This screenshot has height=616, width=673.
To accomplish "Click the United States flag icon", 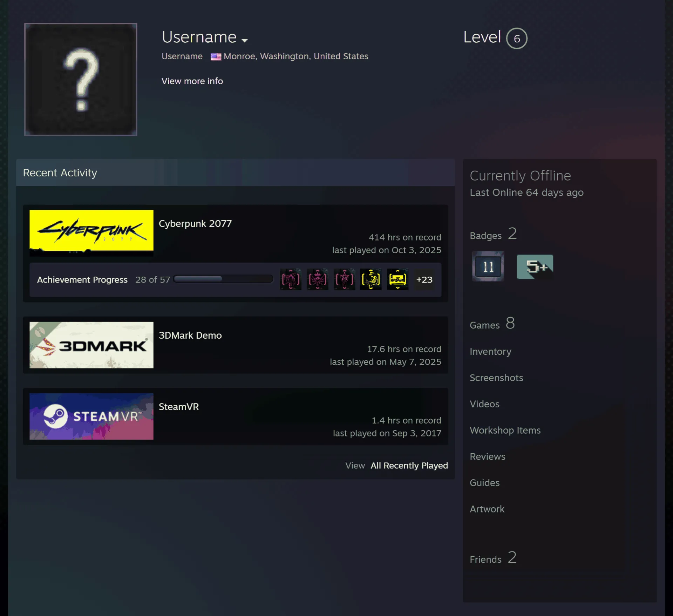I will tap(216, 56).
